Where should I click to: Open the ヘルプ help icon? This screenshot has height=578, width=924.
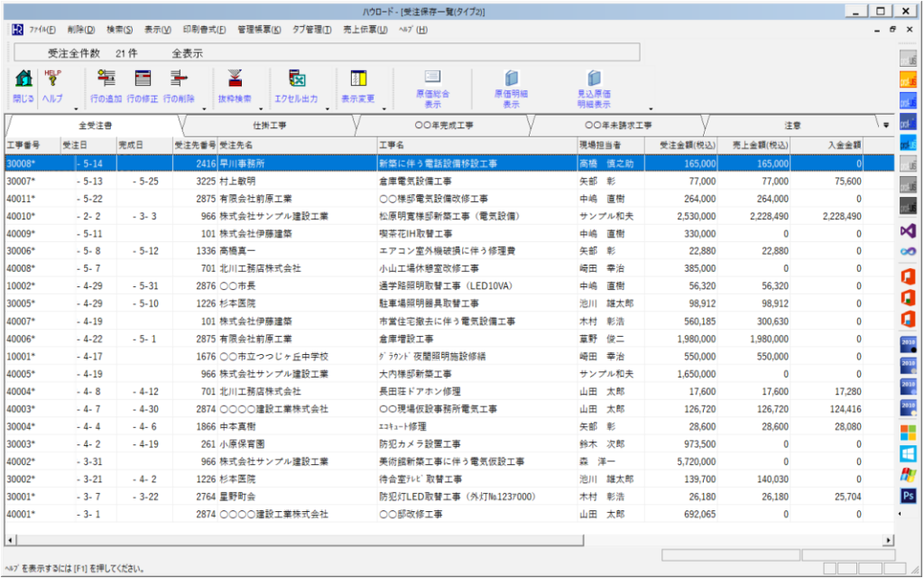[52, 79]
